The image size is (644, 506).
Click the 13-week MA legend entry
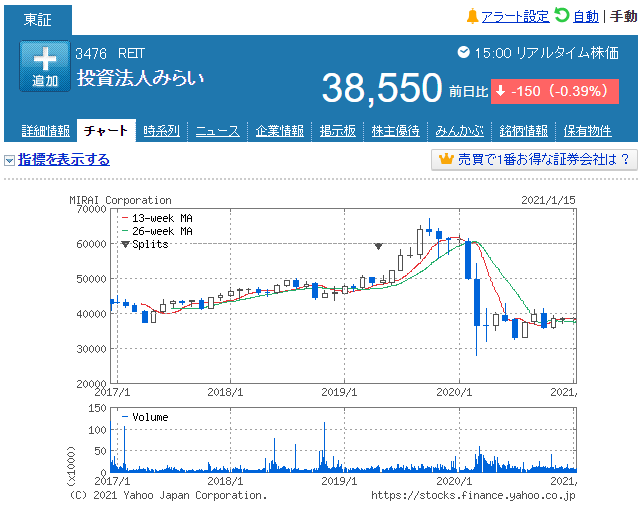tap(157, 218)
